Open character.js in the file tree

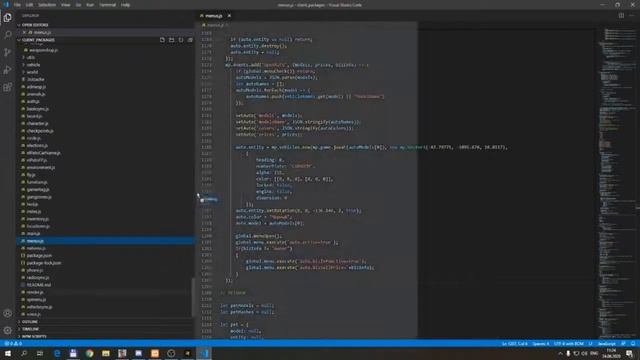[38, 123]
